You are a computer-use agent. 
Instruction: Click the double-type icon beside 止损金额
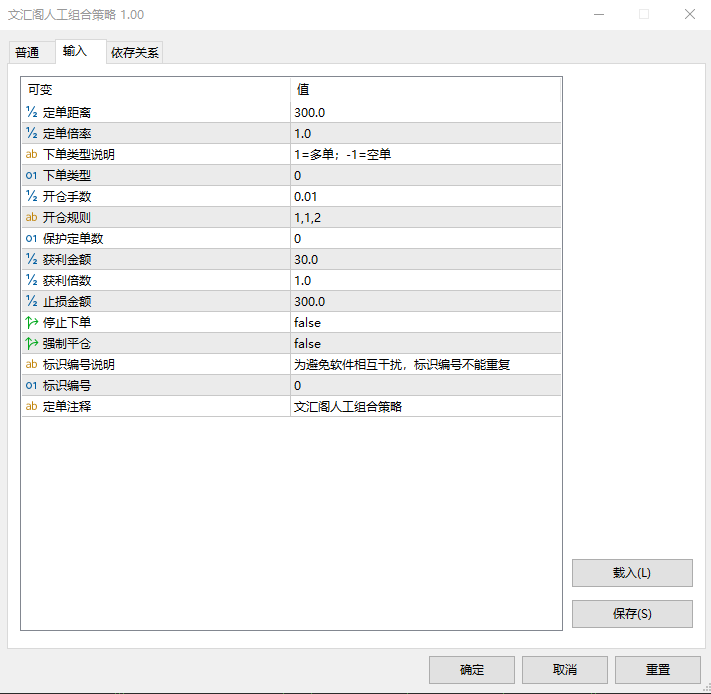point(31,302)
